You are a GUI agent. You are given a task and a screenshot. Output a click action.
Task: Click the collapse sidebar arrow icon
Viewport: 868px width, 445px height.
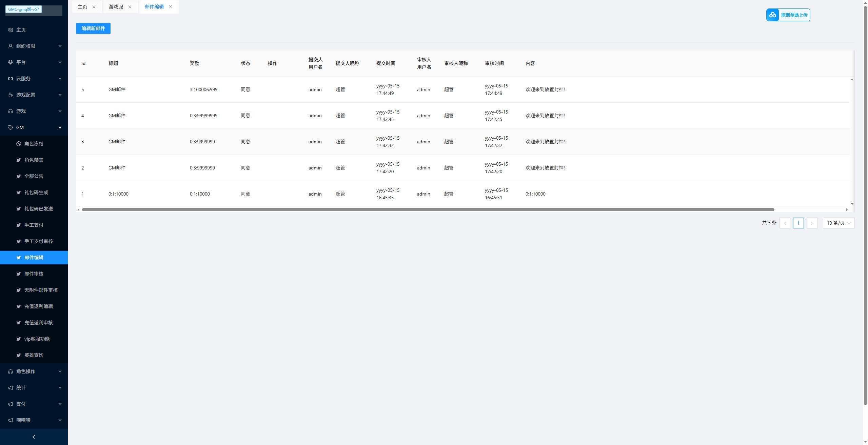pos(34,437)
